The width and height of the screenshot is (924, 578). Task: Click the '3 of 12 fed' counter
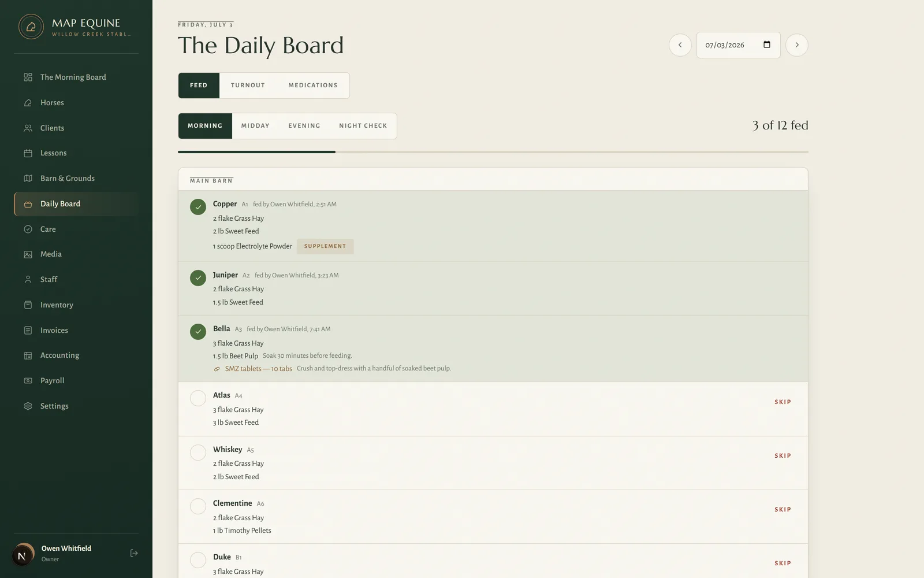coord(780,125)
